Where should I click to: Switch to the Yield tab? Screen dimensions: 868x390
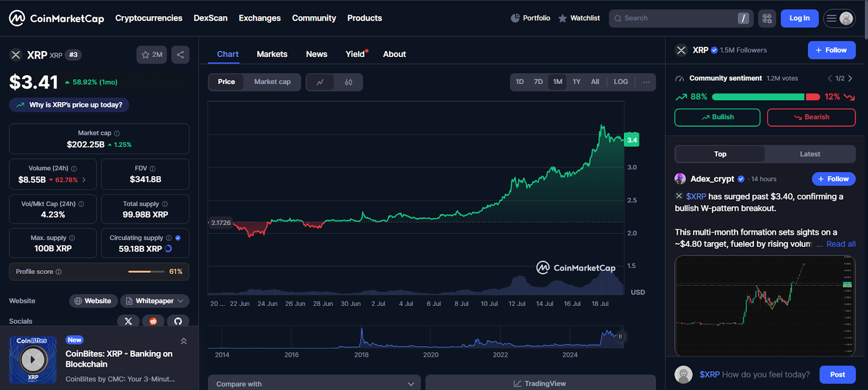point(355,54)
